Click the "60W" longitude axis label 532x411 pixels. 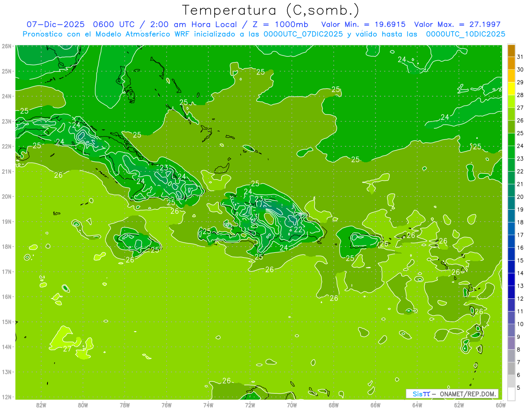[x=501, y=405]
